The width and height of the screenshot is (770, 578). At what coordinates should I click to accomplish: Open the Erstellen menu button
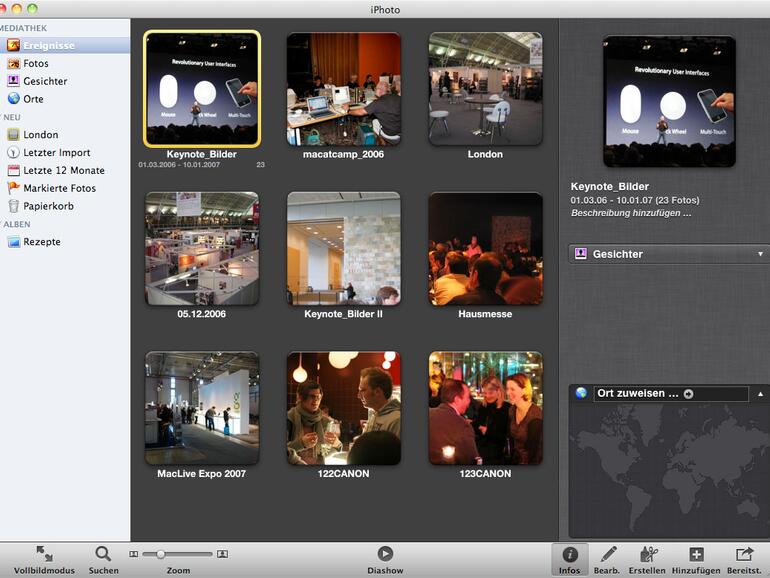coord(647,559)
